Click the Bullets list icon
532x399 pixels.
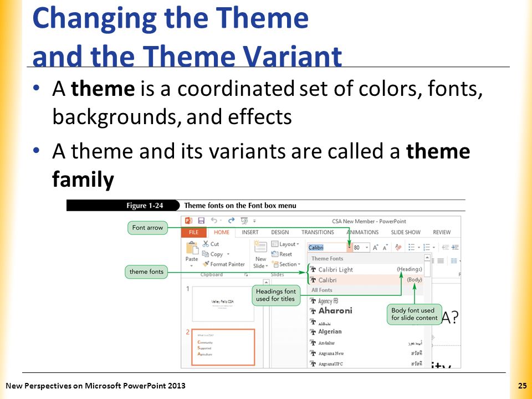pos(412,247)
